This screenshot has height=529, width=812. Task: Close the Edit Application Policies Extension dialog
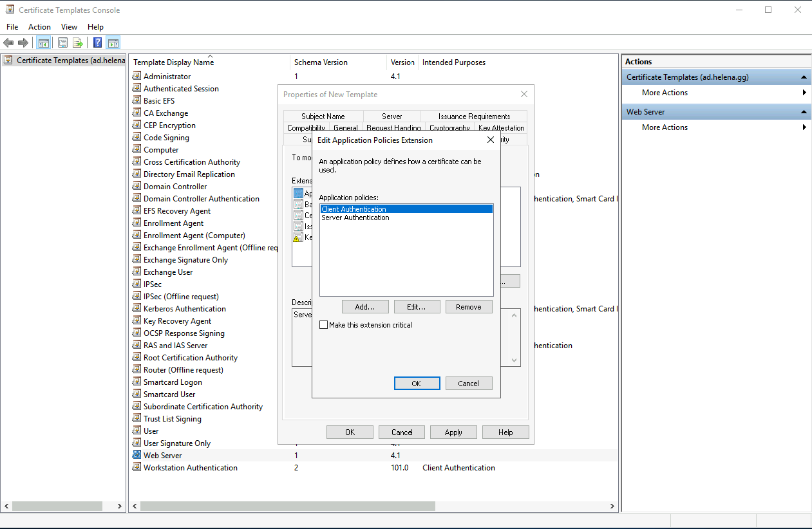pyautogui.click(x=490, y=140)
